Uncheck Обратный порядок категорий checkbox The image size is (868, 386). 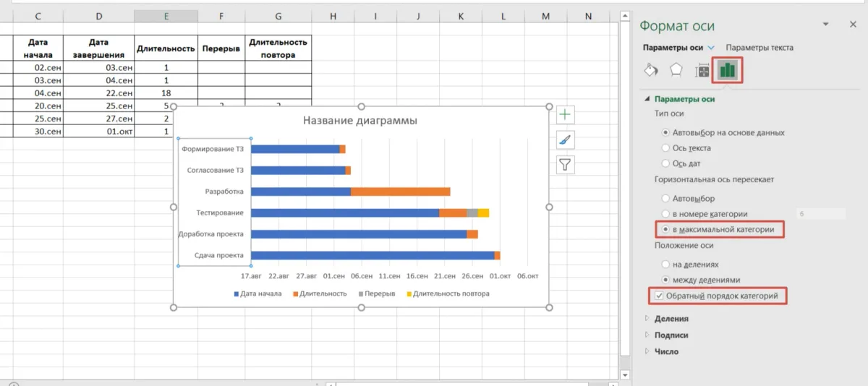pos(659,296)
